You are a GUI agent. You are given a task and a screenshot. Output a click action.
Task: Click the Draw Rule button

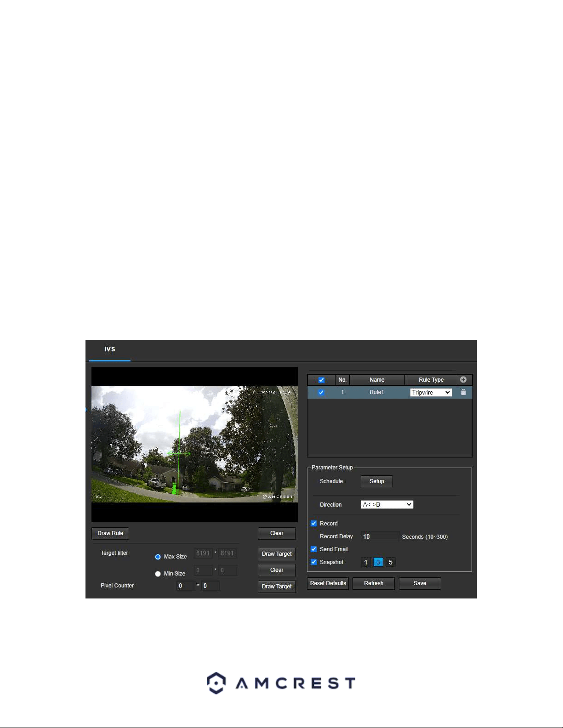[110, 533]
